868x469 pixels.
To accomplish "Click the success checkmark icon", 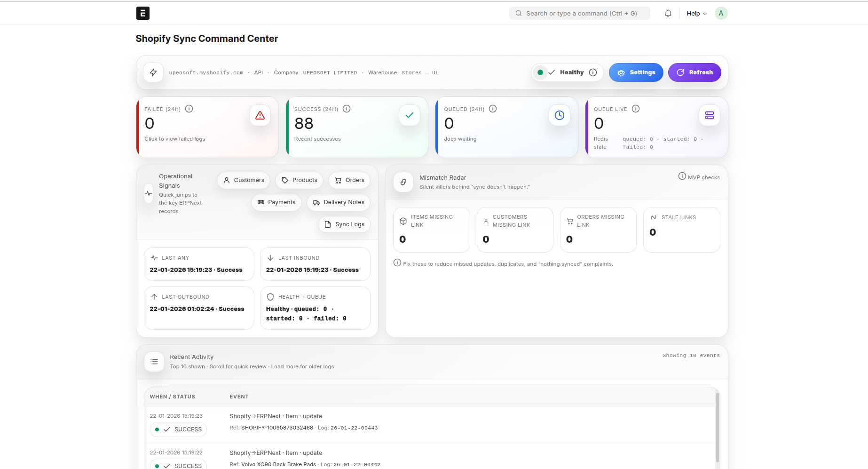I will tap(409, 115).
